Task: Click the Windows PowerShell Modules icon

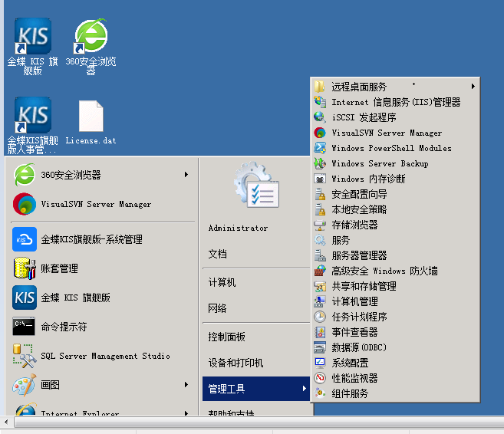Action: [x=320, y=148]
